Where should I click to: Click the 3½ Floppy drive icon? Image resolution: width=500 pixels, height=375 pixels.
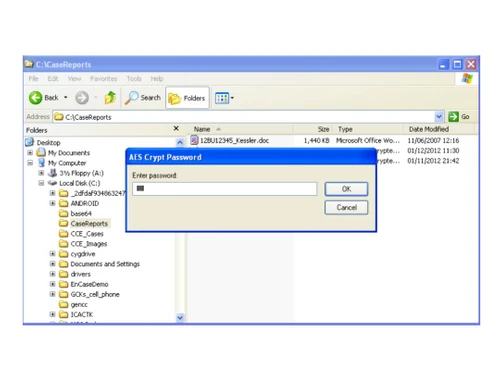(x=52, y=173)
